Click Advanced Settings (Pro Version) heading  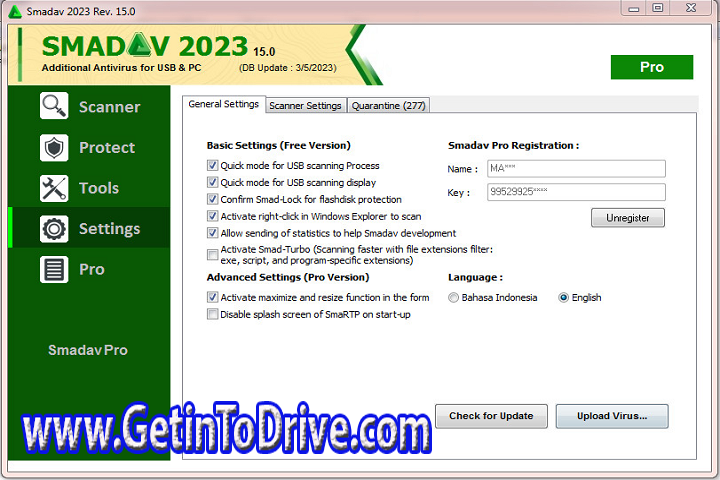288,277
